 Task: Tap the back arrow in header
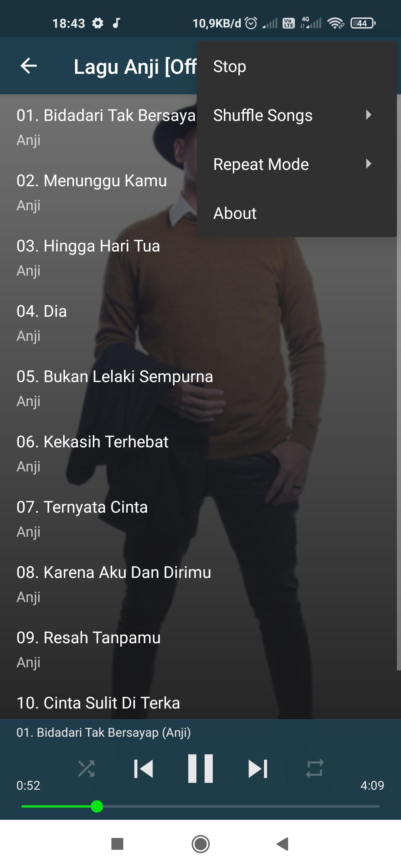[x=29, y=66]
